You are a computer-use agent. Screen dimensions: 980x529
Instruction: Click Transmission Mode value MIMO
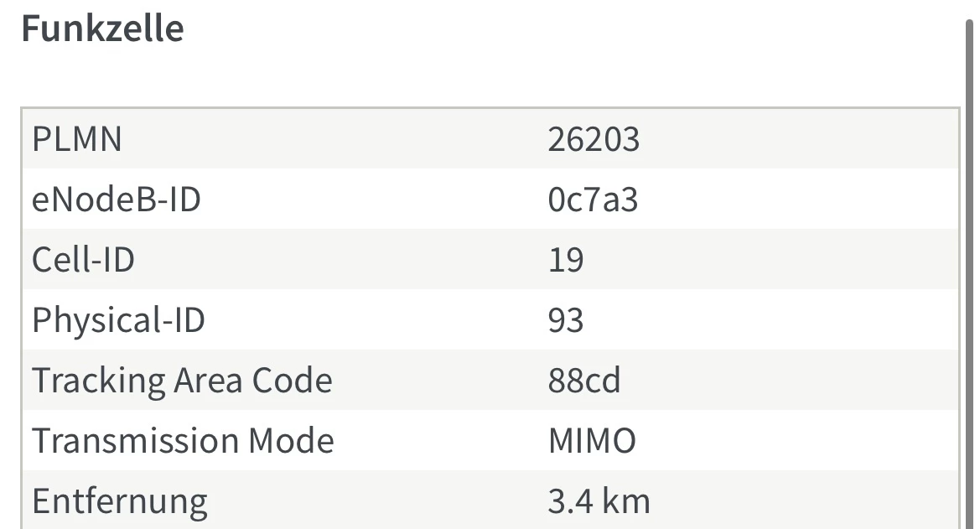click(592, 440)
